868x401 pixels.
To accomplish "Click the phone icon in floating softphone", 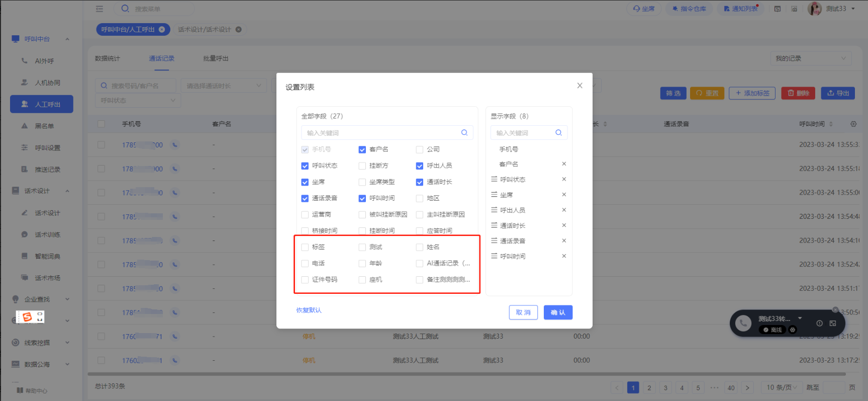I will pyautogui.click(x=743, y=324).
